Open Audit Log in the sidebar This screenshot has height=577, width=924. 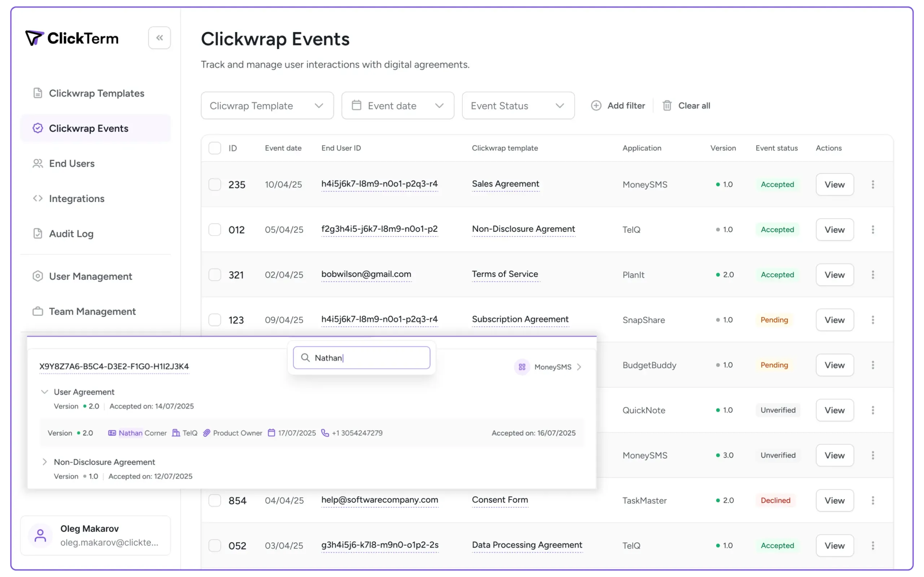click(71, 234)
